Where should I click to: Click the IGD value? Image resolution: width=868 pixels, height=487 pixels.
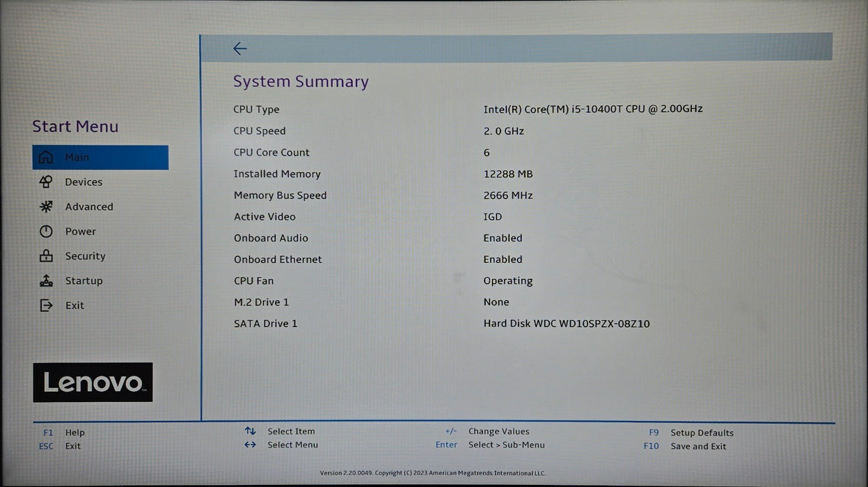tap(493, 217)
